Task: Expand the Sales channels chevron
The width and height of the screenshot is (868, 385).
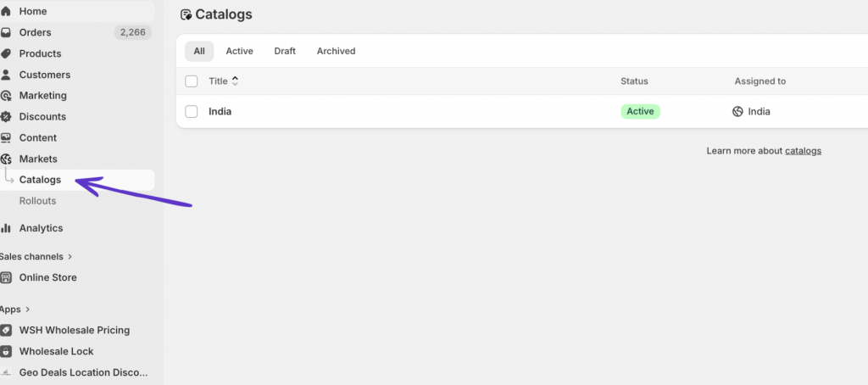Action: point(70,256)
